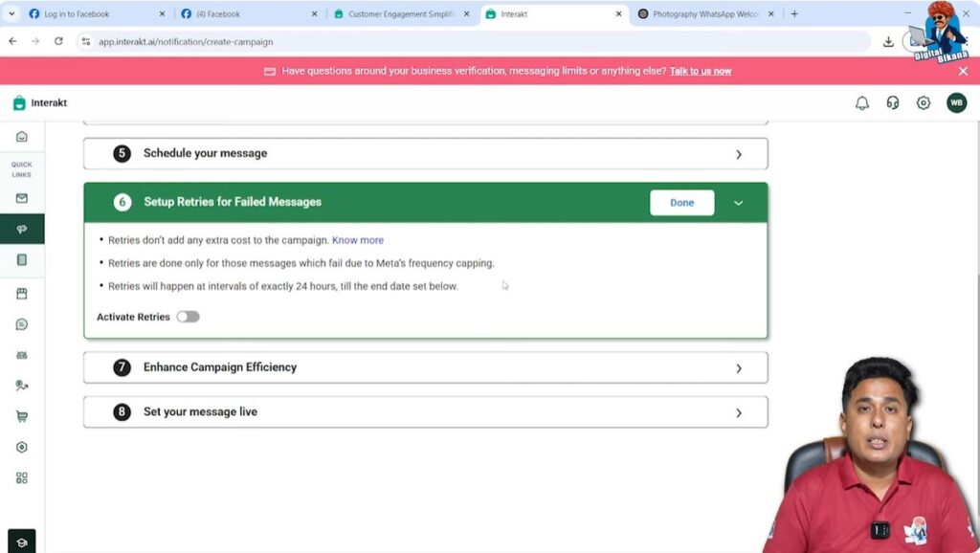Enable the Activate Retries toggle

coord(188,316)
